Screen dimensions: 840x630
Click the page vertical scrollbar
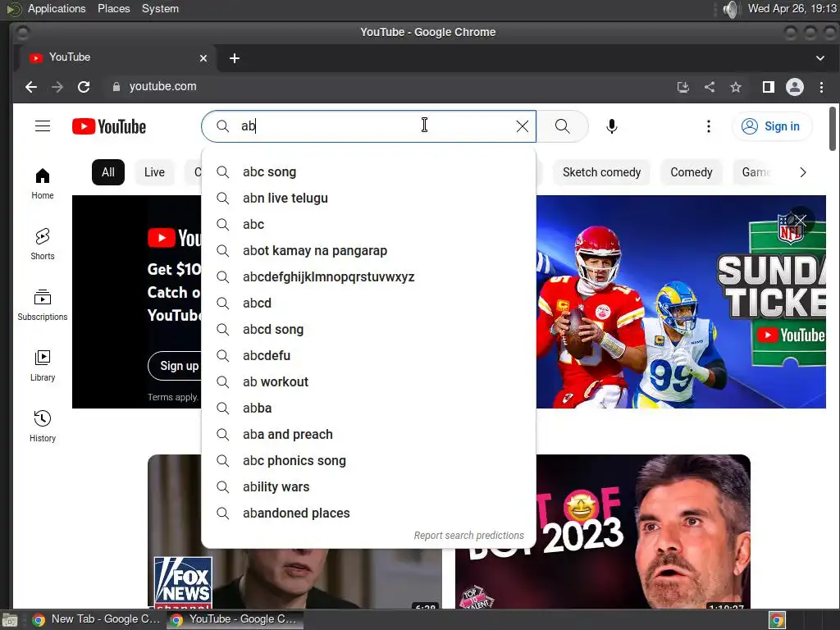click(x=832, y=129)
